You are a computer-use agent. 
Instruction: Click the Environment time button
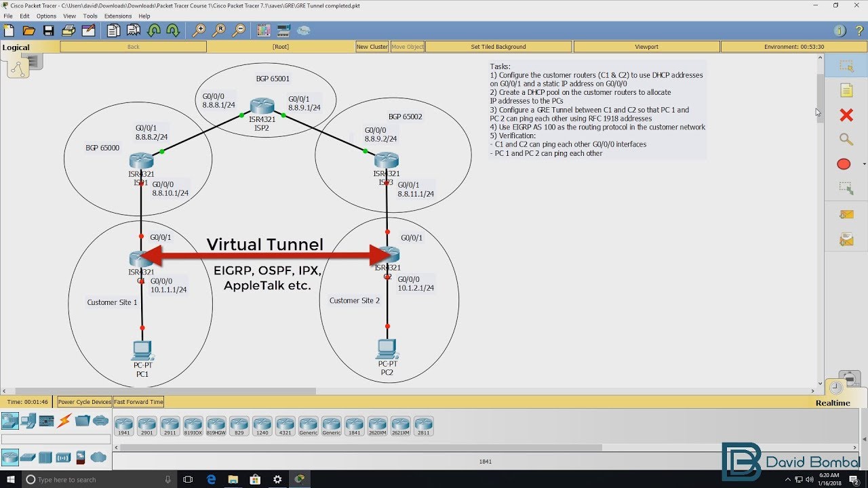pyautogui.click(x=794, y=47)
